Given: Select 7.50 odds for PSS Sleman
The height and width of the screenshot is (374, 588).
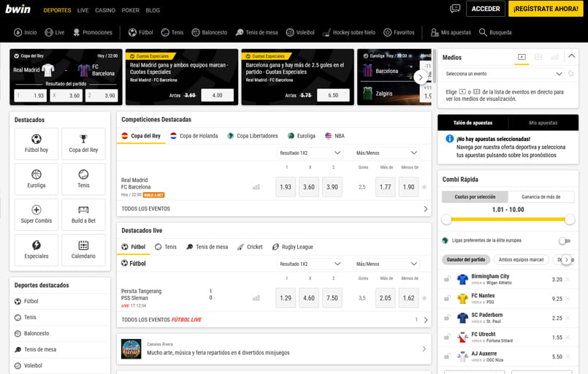Looking at the screenshot, I should (x=332, y=298).
